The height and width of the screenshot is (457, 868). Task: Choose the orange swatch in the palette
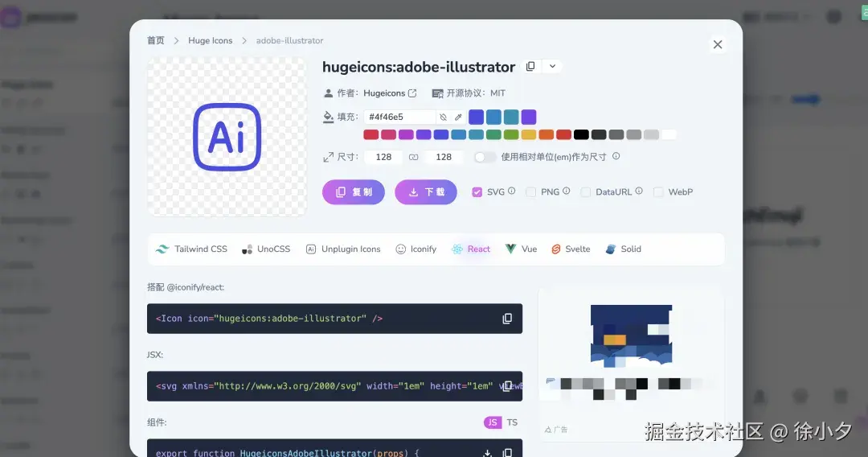tap(547, 134)
